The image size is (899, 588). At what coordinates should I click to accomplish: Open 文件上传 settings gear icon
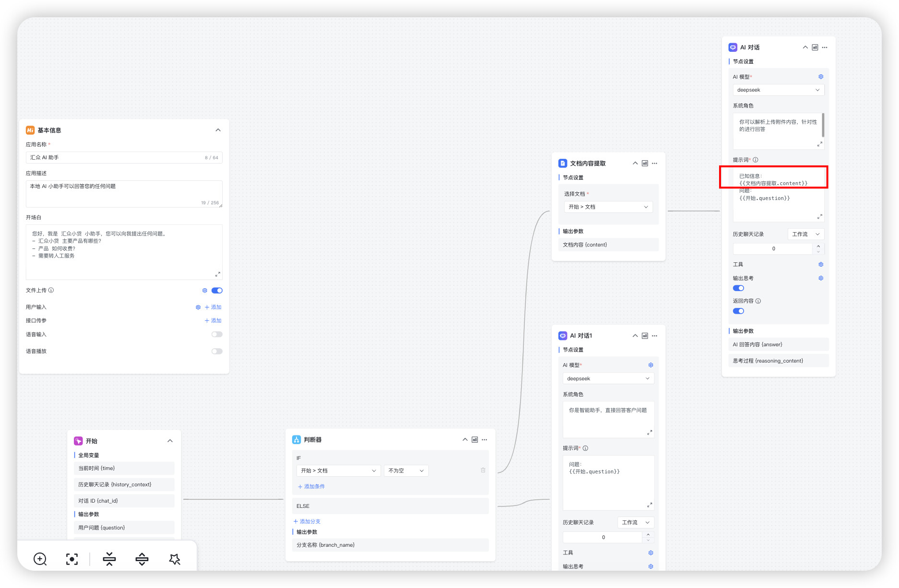205,291
